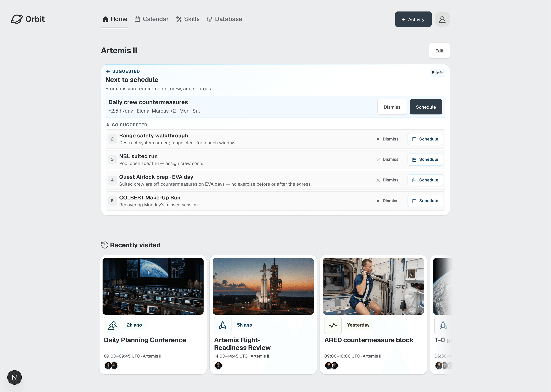Open the rocket launch pad thumbnail
Screen dimensions: 551x392
(263, 286)
